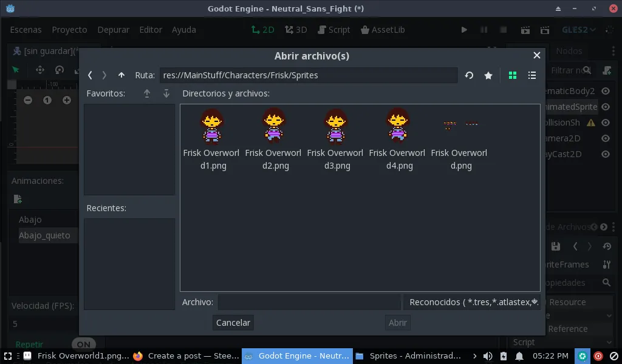Move favorite down arrow
The width and height of the screenshot is (622, 364).
click(x=166, y=93)
